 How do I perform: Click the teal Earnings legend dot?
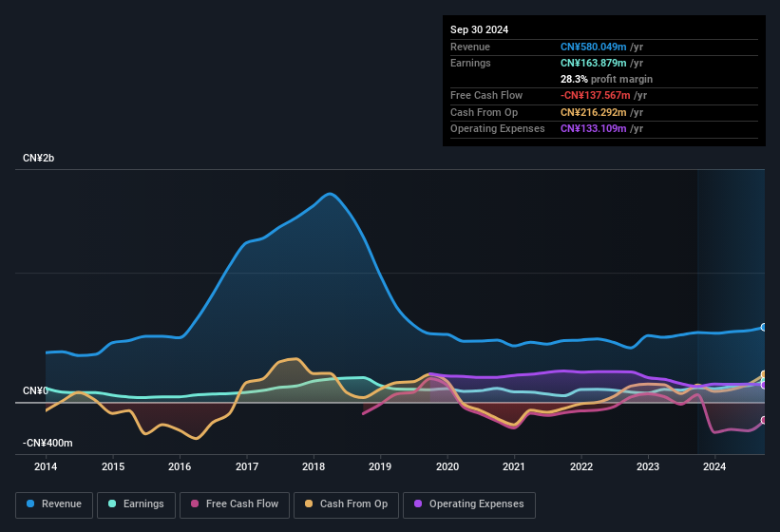point(113,504)
